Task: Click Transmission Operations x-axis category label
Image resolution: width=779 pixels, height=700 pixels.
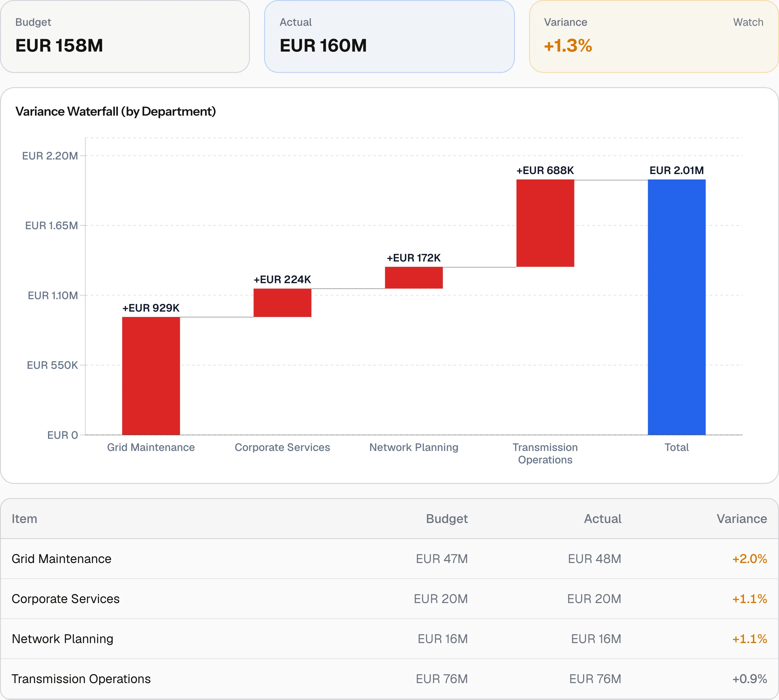Action: pyautogui.click(x=545, y=453)
